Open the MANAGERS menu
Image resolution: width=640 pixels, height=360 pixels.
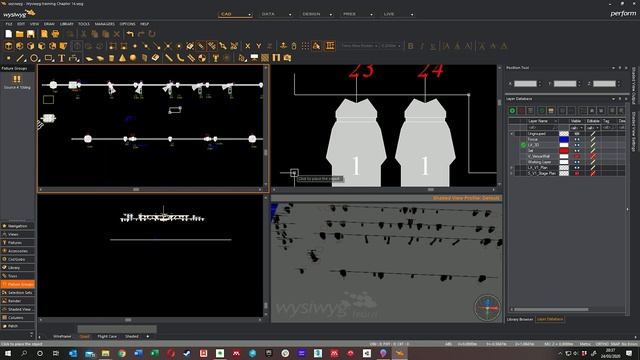point(105,24)
